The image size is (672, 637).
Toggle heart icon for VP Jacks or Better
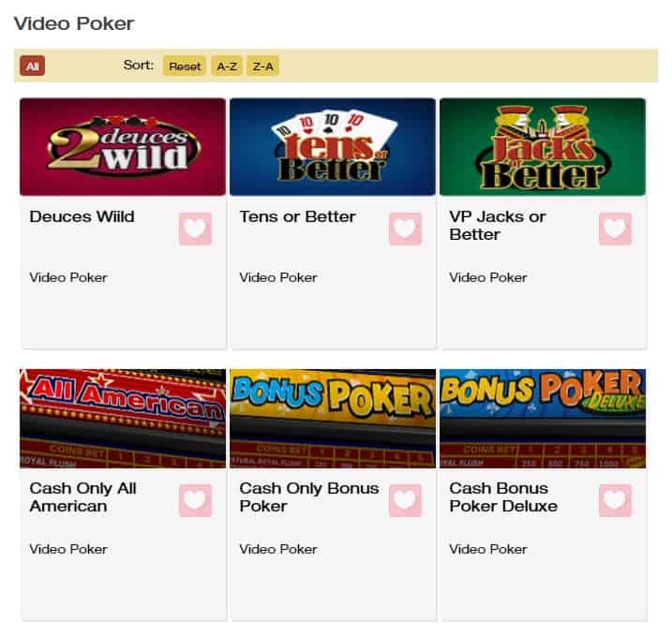[616, 229]
